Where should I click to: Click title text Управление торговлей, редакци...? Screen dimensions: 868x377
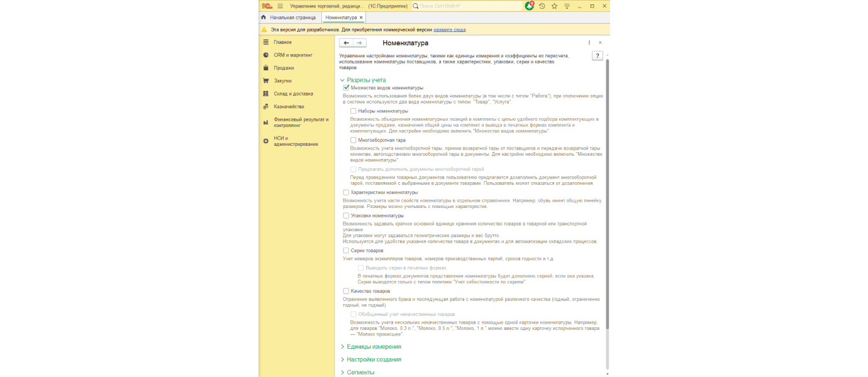coord(328,6)
